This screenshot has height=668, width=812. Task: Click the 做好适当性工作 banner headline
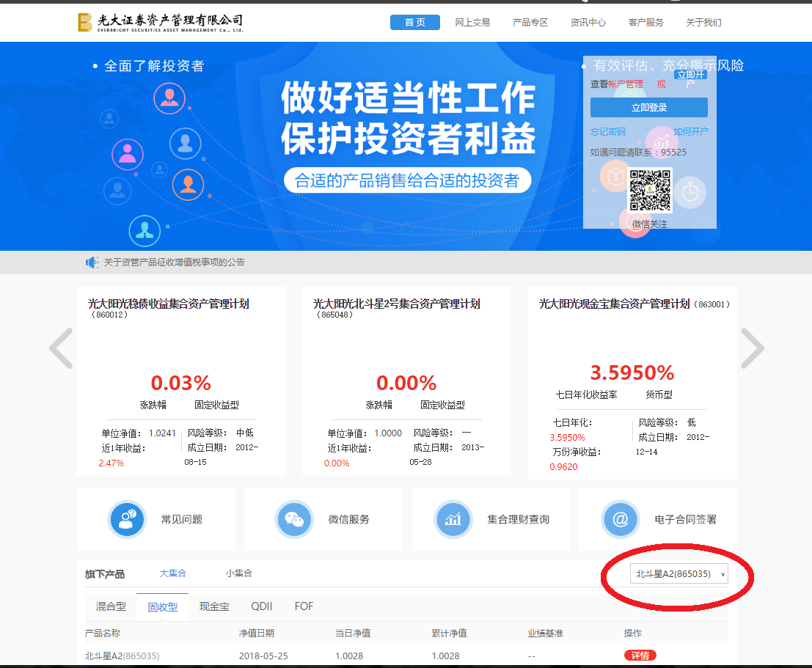point(408,98)
